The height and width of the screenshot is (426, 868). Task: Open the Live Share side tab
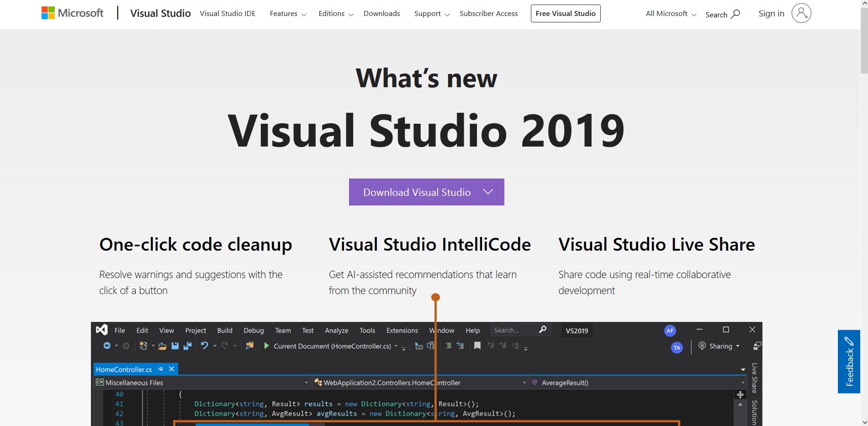click(x=754, y=378)
